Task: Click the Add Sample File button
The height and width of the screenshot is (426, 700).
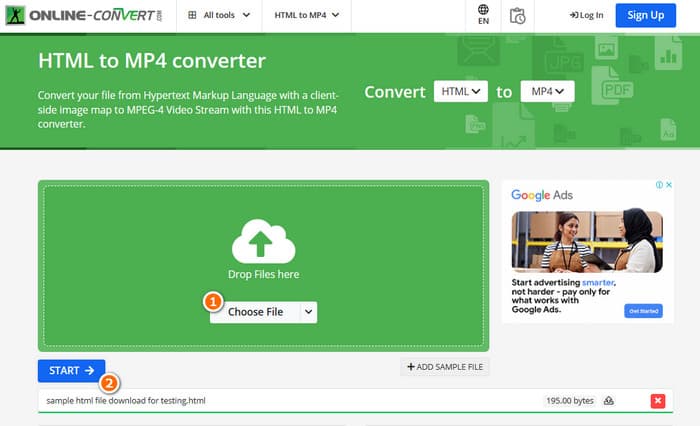Action: click(445, 368)
